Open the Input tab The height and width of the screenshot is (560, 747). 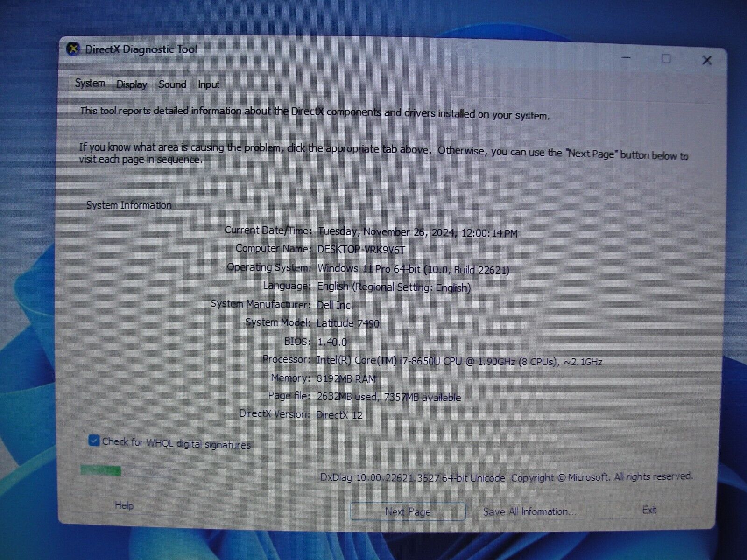(x=208, y=84)
